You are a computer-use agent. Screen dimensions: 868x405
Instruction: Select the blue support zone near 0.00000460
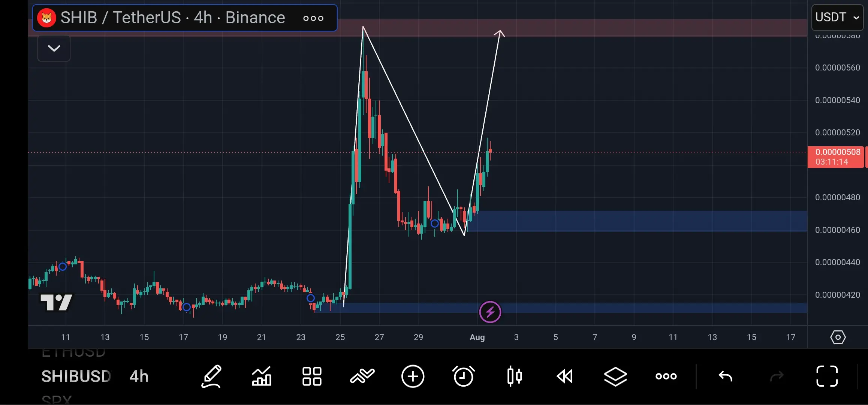coord(637,221)
